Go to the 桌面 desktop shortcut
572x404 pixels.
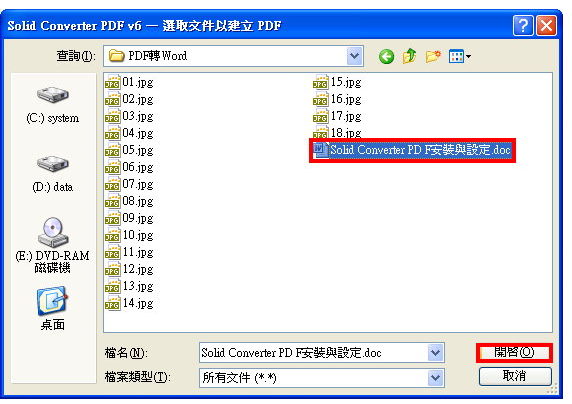click(x=53, y=308)
